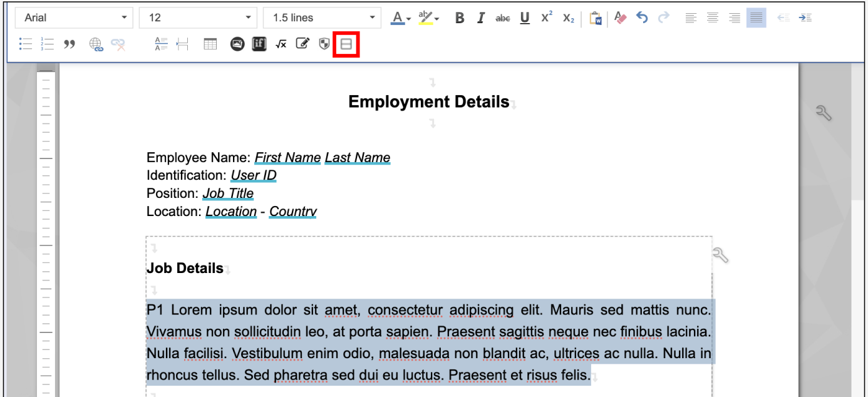Toggle underline formatting
Image resolution: width=868 pixels, height=397 pixels.
(x=525, y=18)
